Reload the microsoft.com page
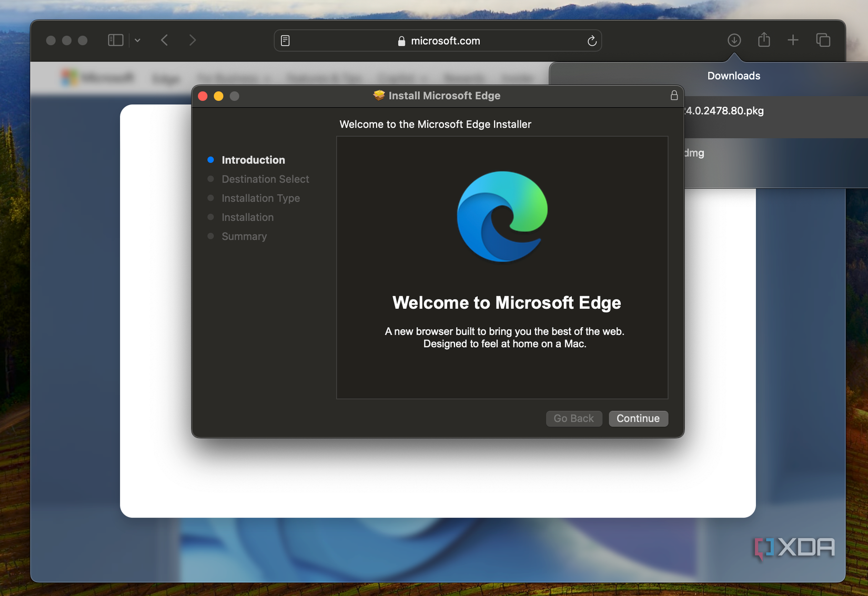The image size is (868, 596). click(592, 41)
